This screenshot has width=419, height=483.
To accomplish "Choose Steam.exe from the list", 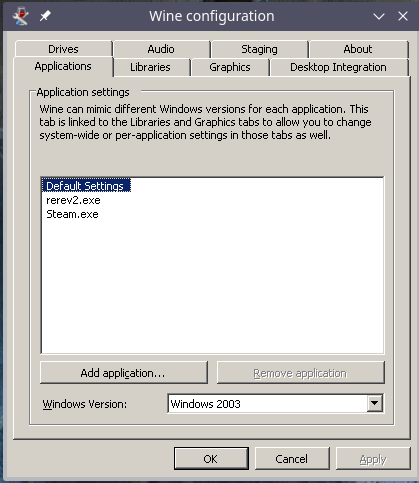I will [72, 214].
